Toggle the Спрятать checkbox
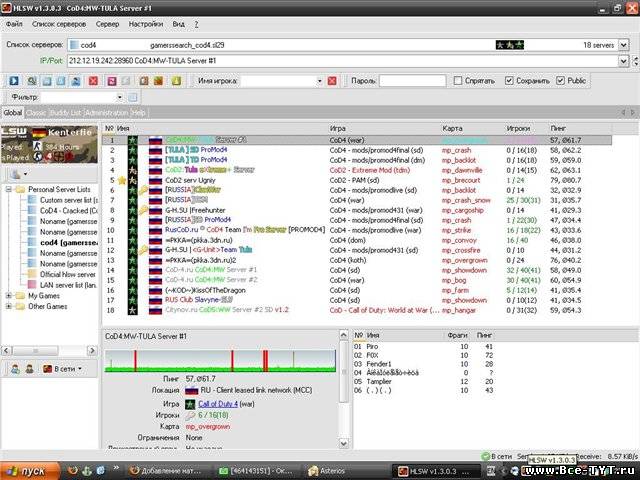Screen dimensions: 640x480 click(x=458, y=80)
